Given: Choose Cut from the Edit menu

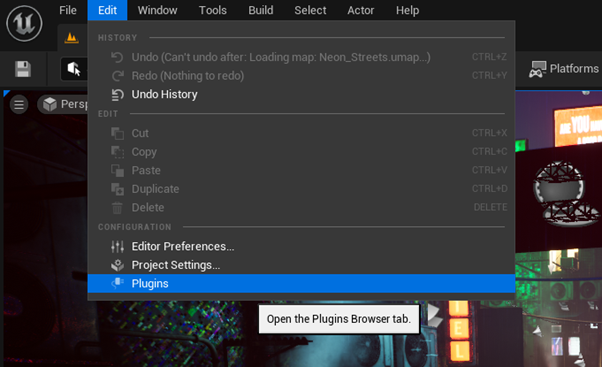Looking at the screenshot, I should pyautogui.click(x=301, y=133).
